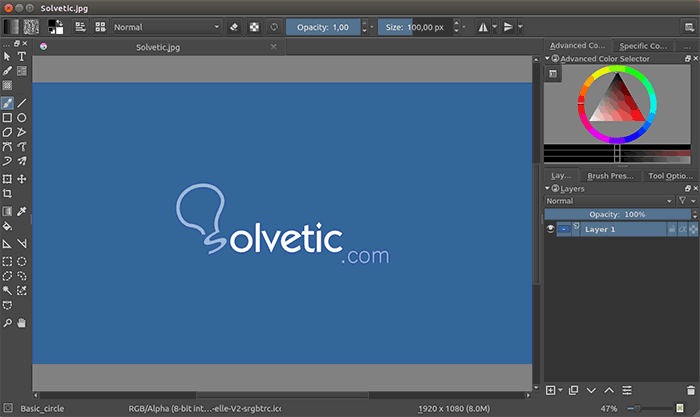Toggle alpha lock on Layer 1
Image resolution: width=700 pixels, height=417 pixels.
pyautogui.click(x=693, y=229)
